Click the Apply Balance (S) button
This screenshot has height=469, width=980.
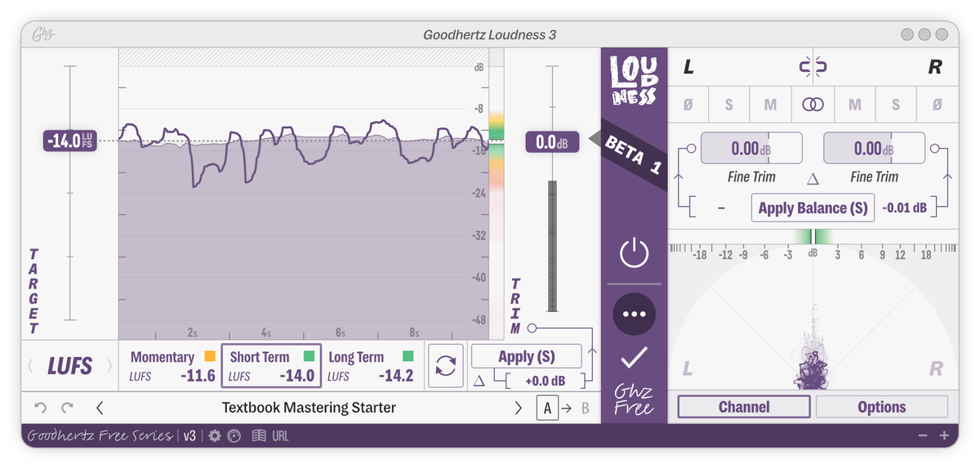pyautogui.click(x=813, y=208)
